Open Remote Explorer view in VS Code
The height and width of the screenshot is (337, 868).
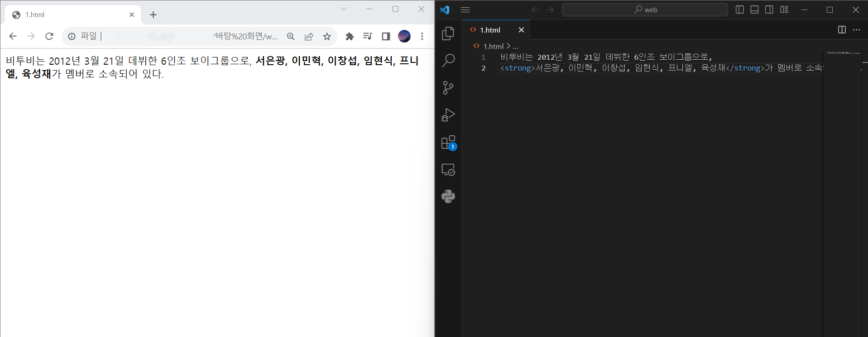click(x=448, y=170)
